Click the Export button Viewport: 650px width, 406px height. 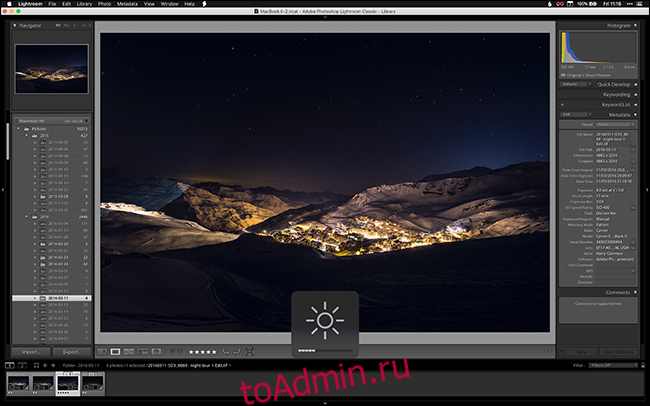point(71,352)
